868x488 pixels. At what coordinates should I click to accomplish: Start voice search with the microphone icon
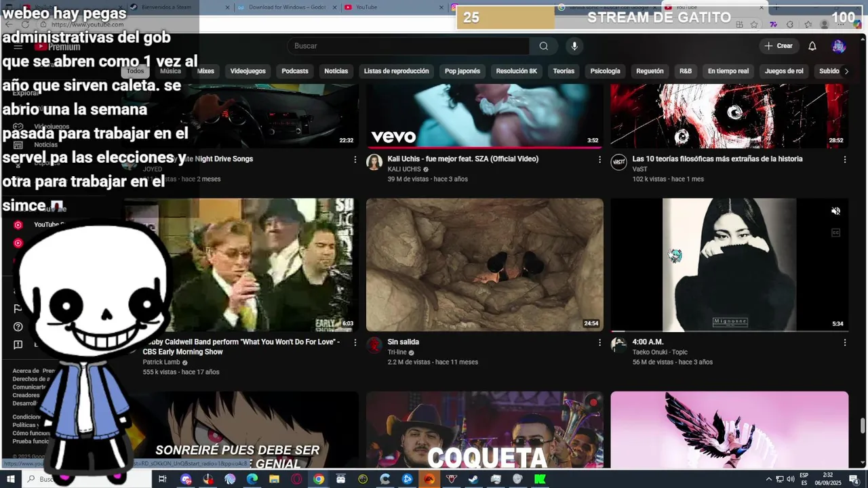[x=574, y=46]
